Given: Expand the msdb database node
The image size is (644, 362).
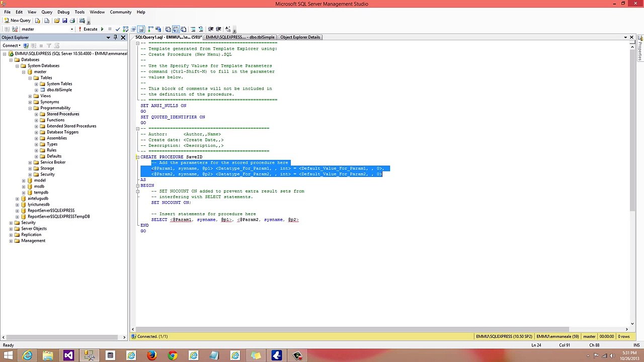Looking at the screenshot, I should point(23,187).
